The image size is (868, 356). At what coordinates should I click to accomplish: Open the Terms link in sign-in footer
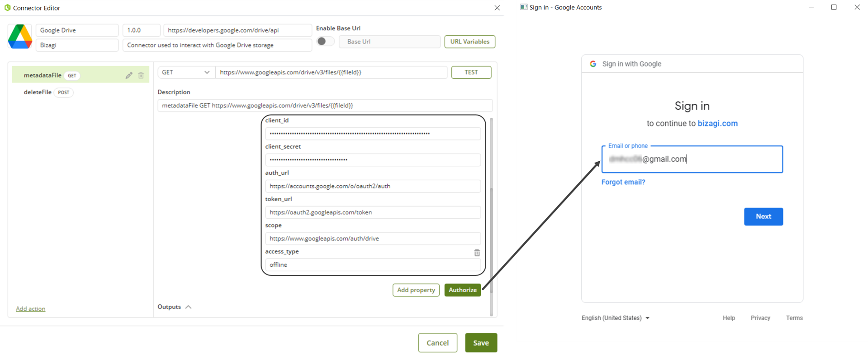(794, 318)
